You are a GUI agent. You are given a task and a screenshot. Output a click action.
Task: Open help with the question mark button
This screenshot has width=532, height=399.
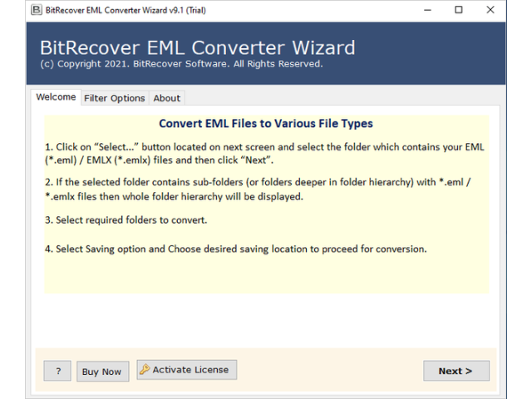click(x=57, y=372)
